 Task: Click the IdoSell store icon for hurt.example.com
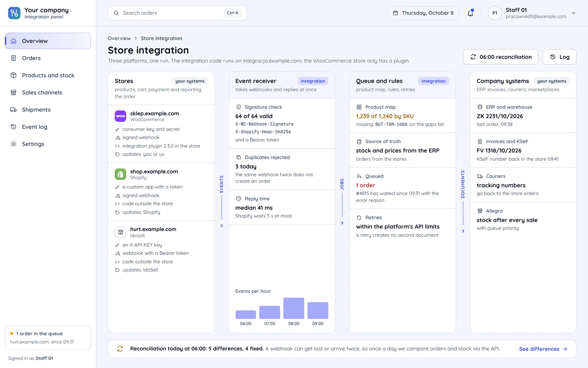(x=121, y=232)
